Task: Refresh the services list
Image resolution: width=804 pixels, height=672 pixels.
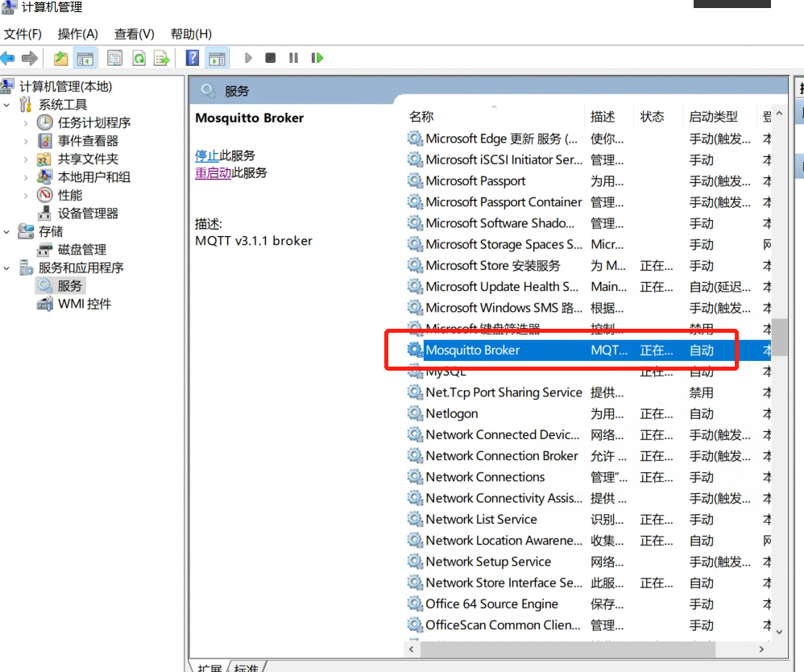Action: click(139, 57)
